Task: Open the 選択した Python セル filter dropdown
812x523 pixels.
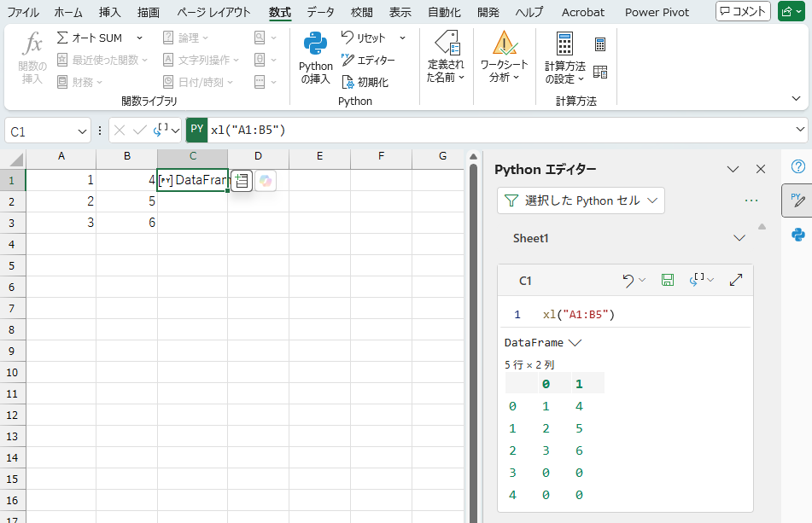Action: coord(581,200)
